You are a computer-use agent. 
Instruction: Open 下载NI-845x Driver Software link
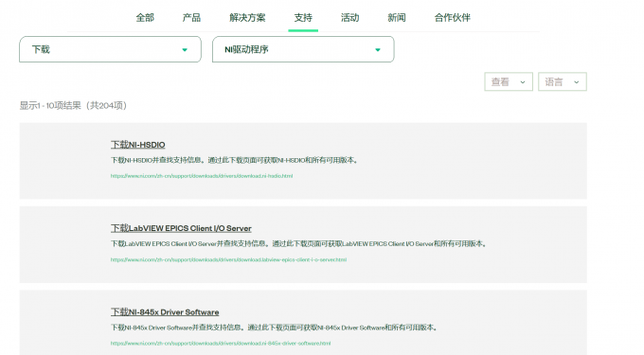pyautogui.click(x=165, y=311)
